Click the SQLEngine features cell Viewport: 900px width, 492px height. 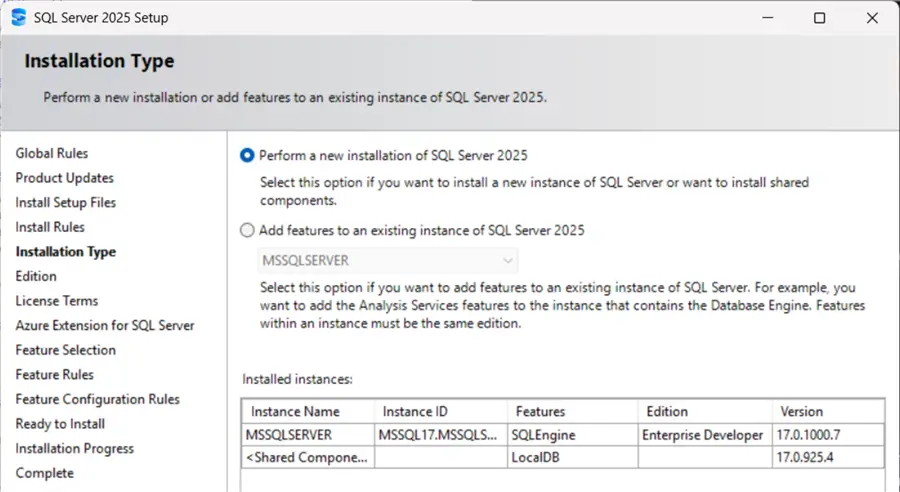pyautogui.click(x=573, y=435)
